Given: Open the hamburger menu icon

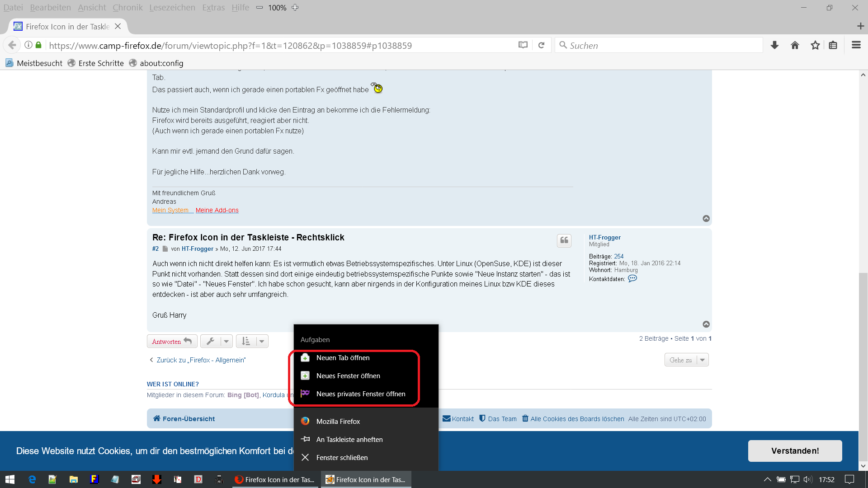Looking at the screenshot, I should click(x=856, y=45).
